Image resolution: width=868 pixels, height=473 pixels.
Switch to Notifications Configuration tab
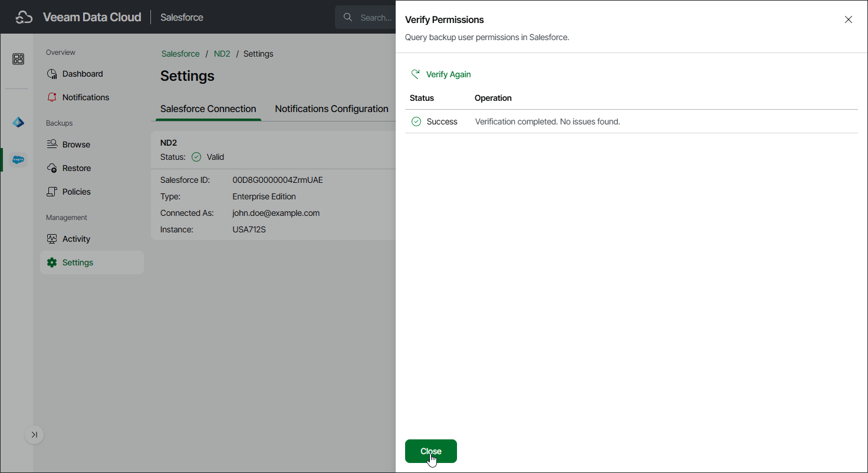pos(331,109)
